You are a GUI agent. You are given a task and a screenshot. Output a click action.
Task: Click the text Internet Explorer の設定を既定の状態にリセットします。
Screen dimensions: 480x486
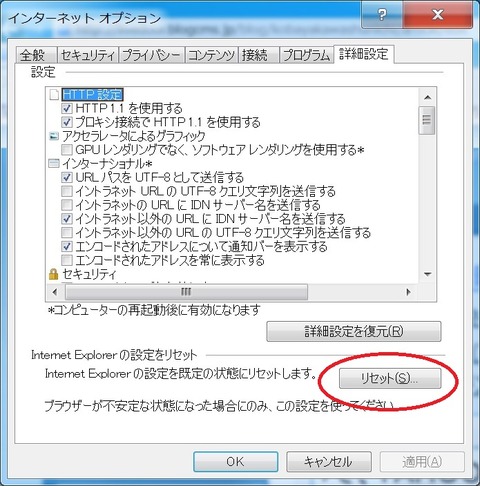pos(181,374)
